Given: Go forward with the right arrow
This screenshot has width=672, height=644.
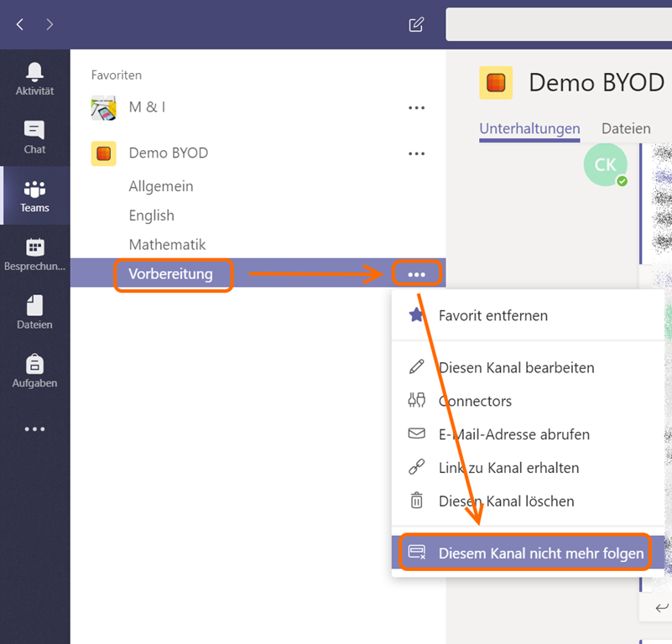Looking at the screenshot, I should pyautogui.click(x=49, y=24).
